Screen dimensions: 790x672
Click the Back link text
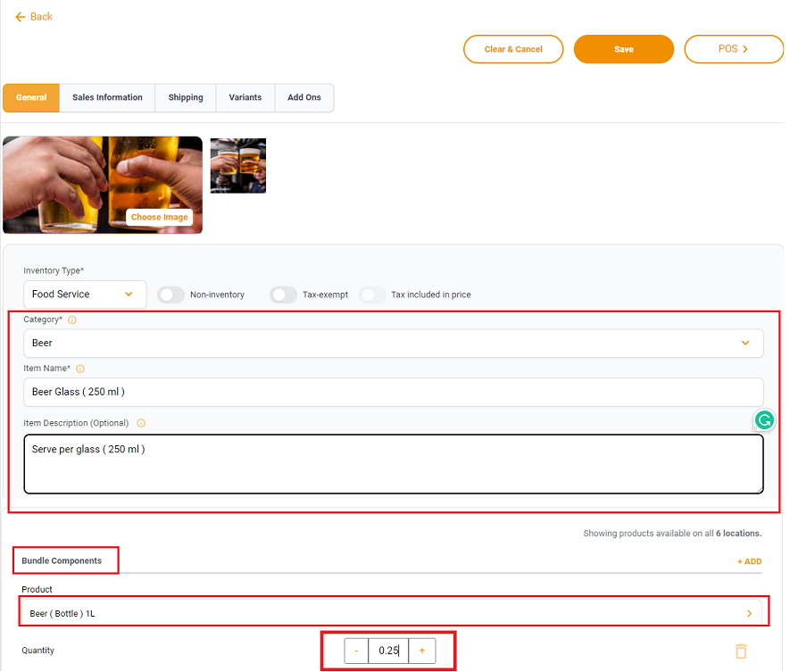(41, 17)
